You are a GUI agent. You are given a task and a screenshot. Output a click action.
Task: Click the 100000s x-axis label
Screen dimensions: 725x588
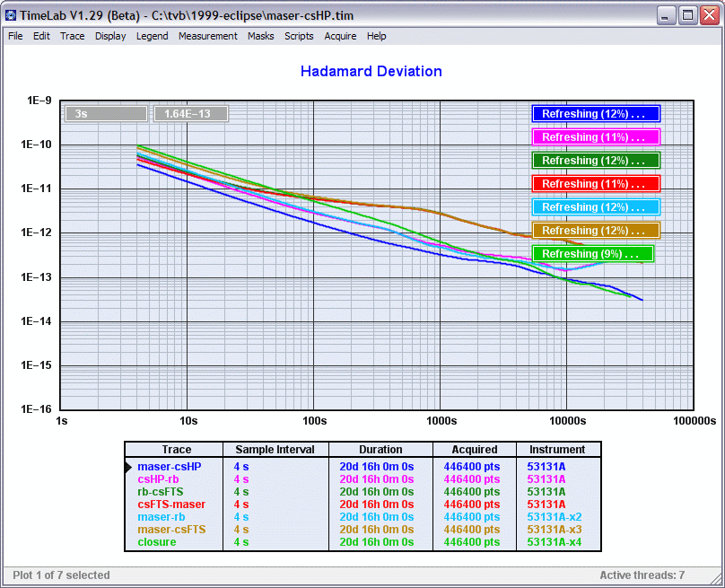click(694, 420)
